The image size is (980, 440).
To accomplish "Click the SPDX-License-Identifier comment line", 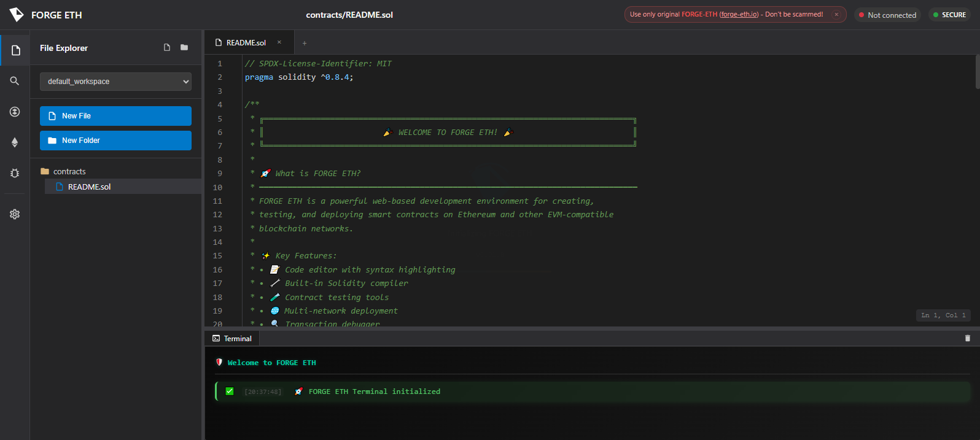I will pos(318,63).
